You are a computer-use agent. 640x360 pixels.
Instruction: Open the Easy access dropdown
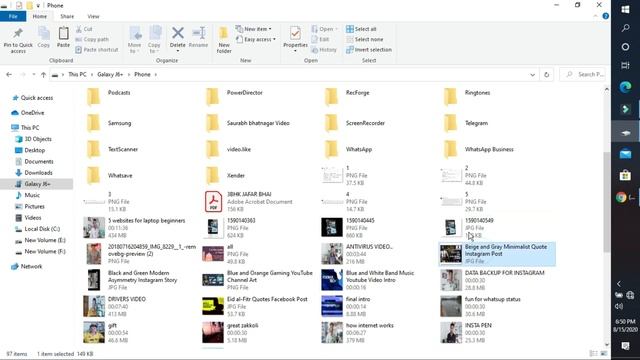pos(256,39)
